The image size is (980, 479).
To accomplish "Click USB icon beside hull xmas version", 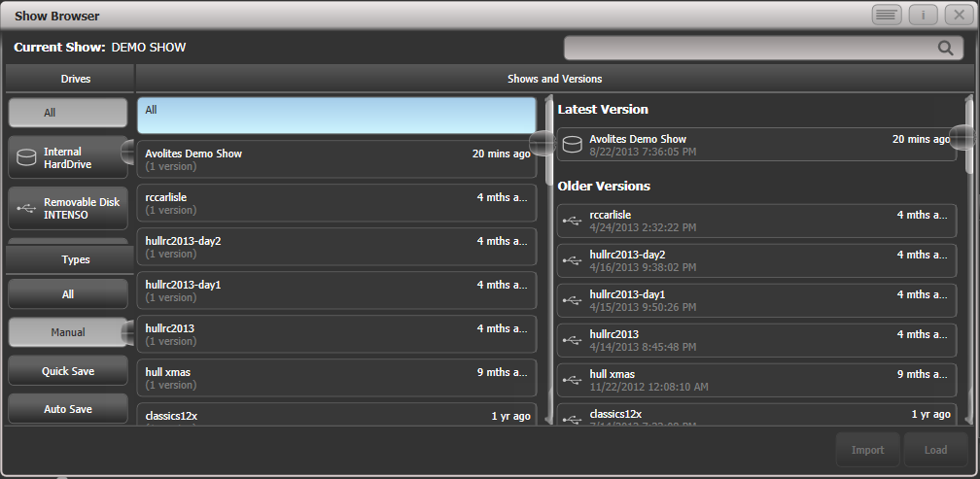I will coord(572,380).
